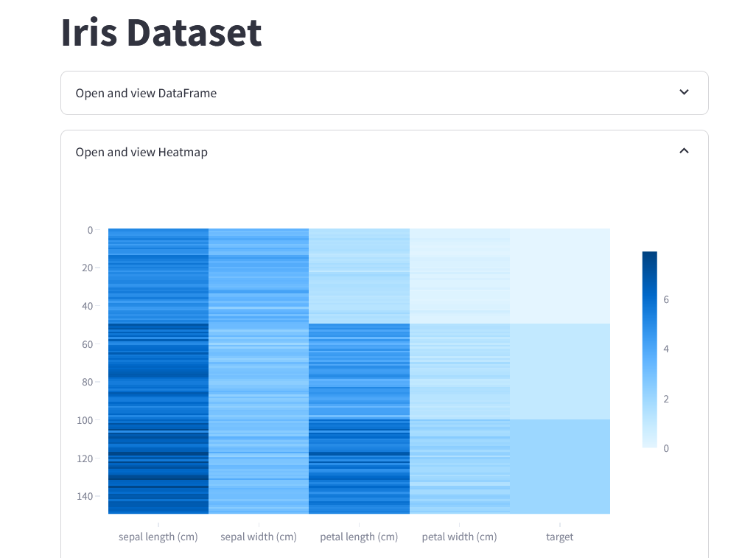Select the target axis label

(x=560, y=537)
